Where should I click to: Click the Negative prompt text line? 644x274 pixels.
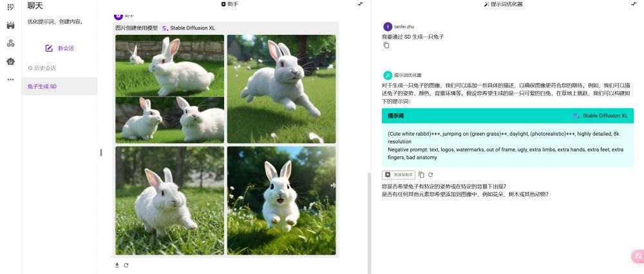pos(505,154)
